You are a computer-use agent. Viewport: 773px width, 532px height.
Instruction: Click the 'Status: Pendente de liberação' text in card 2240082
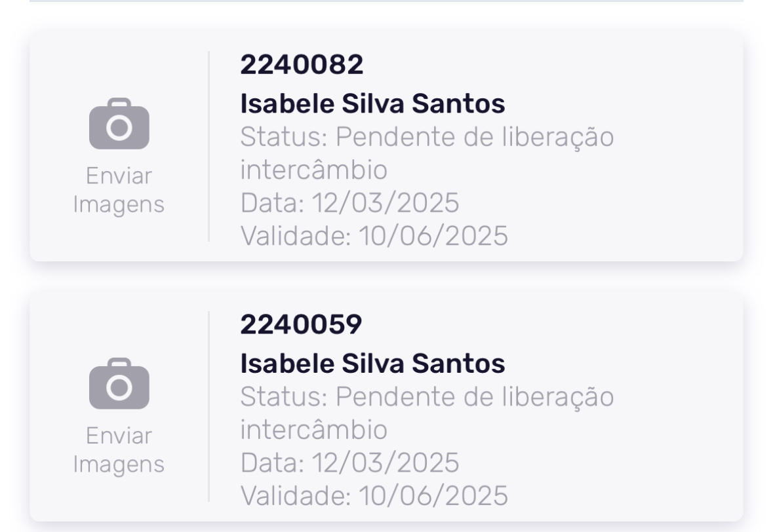[427, 138]
